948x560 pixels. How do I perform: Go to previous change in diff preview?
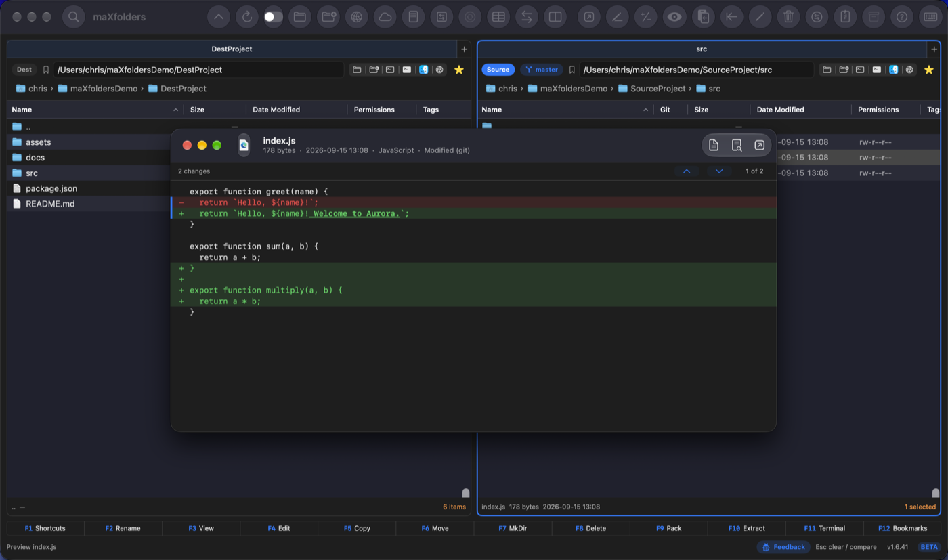(x=687, y=171)
